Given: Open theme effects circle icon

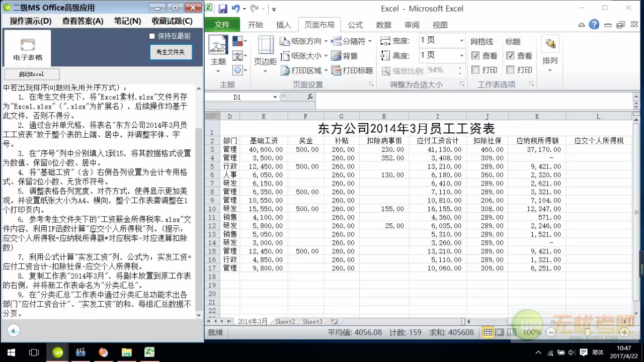Looking at the screenshot, I should tap(238, 70).
